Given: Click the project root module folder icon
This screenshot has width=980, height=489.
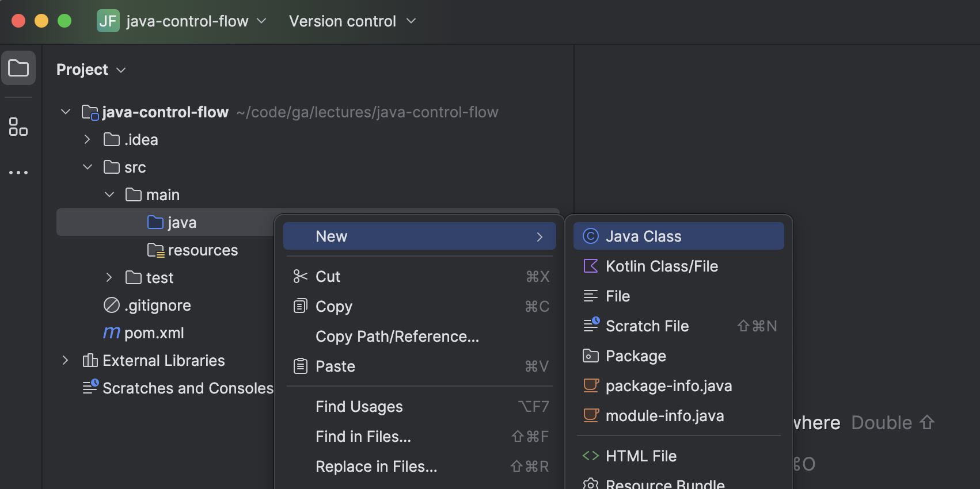Looking at the screenshot, I should pos(90,112).
